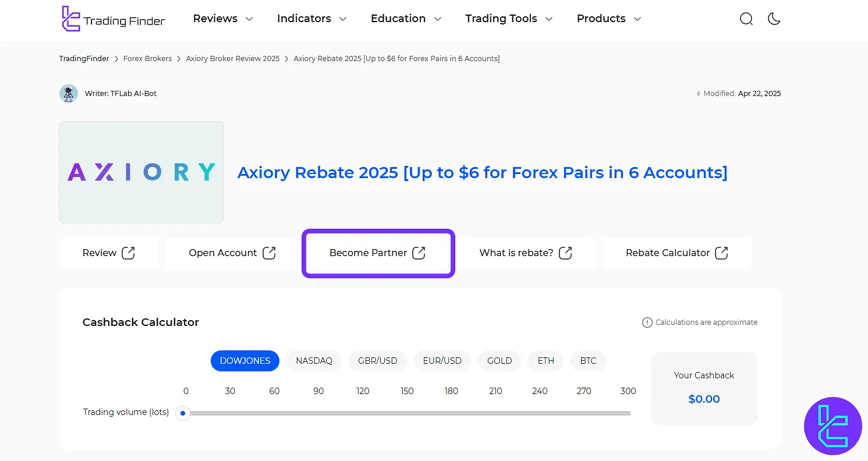Click the Become Partner button
This screenshot has width=868, height=461.
(378, 253)
